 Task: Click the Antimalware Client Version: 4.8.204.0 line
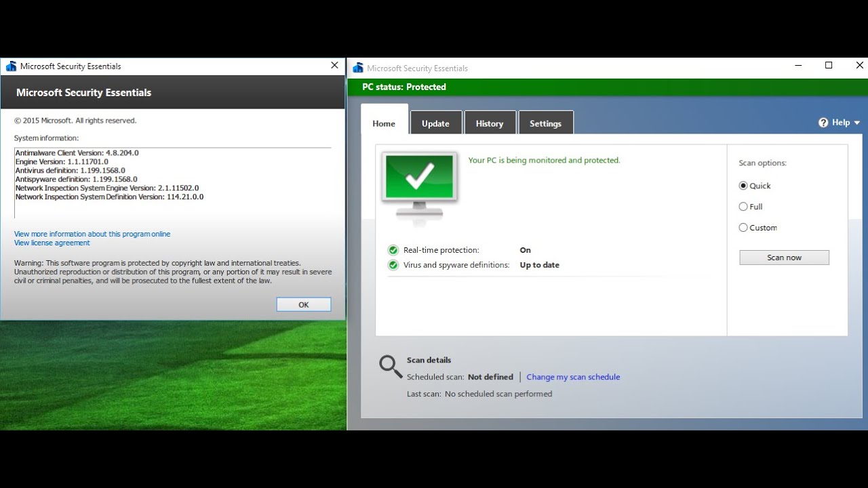click(77, 153)
